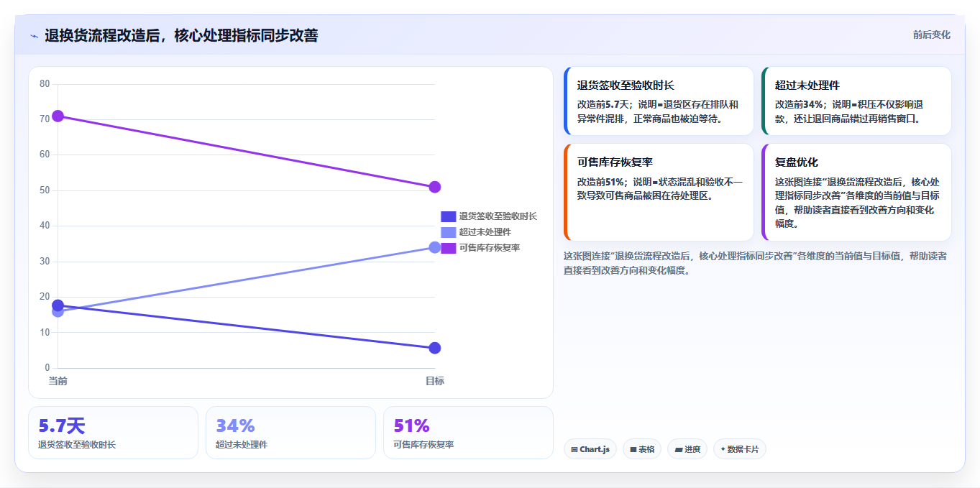Open the 超过未处理件 info card
Screen dimensions: 980x488
pos(856,101)
